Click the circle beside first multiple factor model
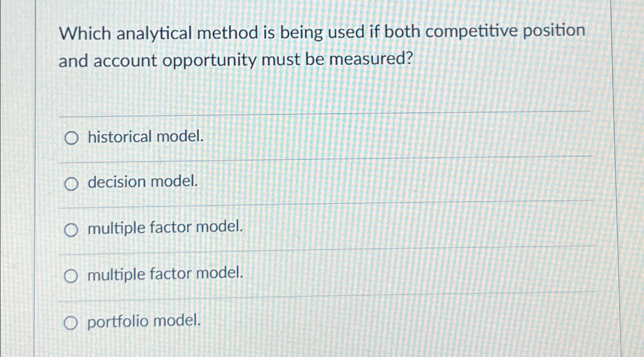This screenshot has height=357, width=644. pos(71,229)
